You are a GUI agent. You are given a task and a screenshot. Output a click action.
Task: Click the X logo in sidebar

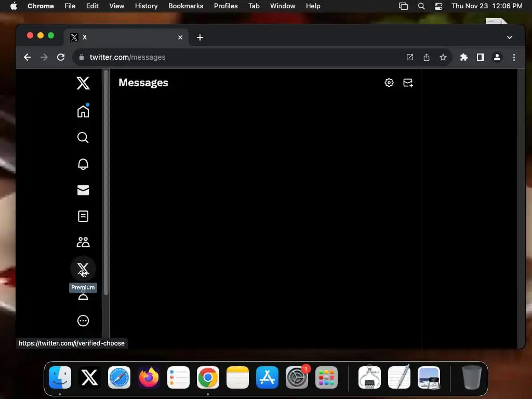83,83
